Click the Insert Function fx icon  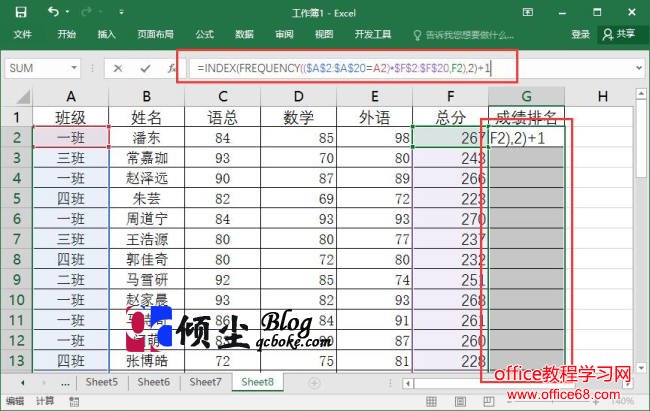coord(171,68)
